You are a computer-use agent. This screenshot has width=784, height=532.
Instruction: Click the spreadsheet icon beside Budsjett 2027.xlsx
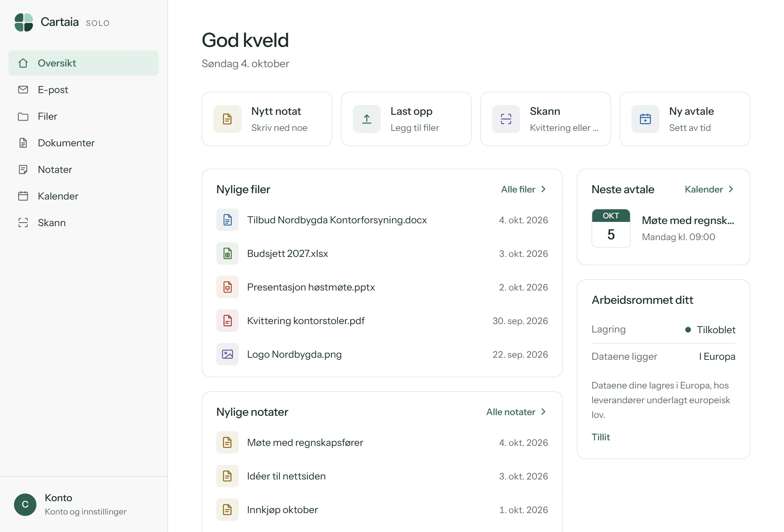pyautogui.click(x=227, y=253)
